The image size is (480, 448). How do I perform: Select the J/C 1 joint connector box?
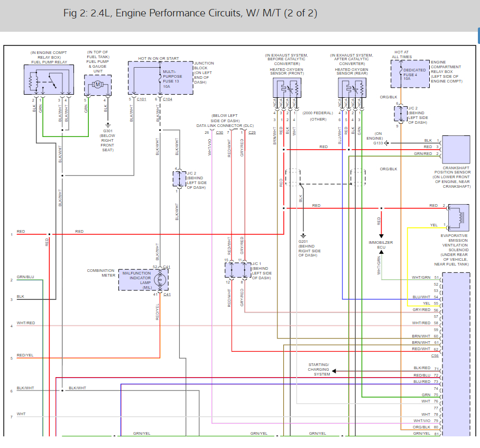pos(237,270)
